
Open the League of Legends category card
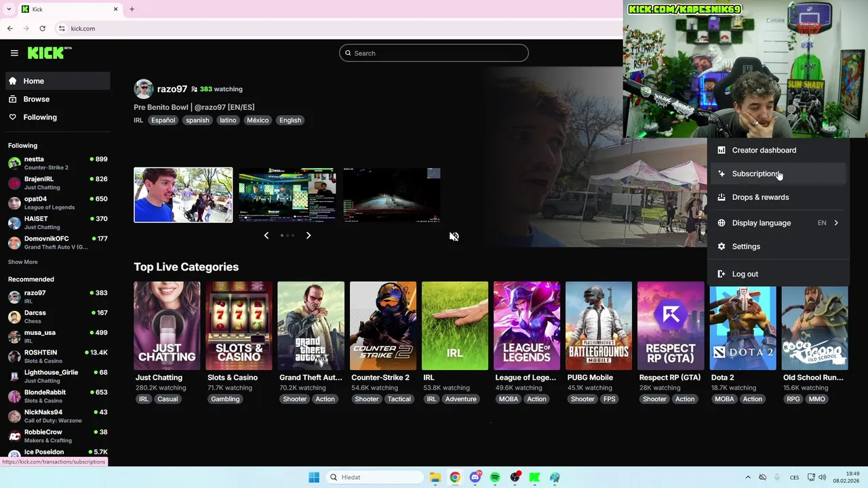(527, 326)
